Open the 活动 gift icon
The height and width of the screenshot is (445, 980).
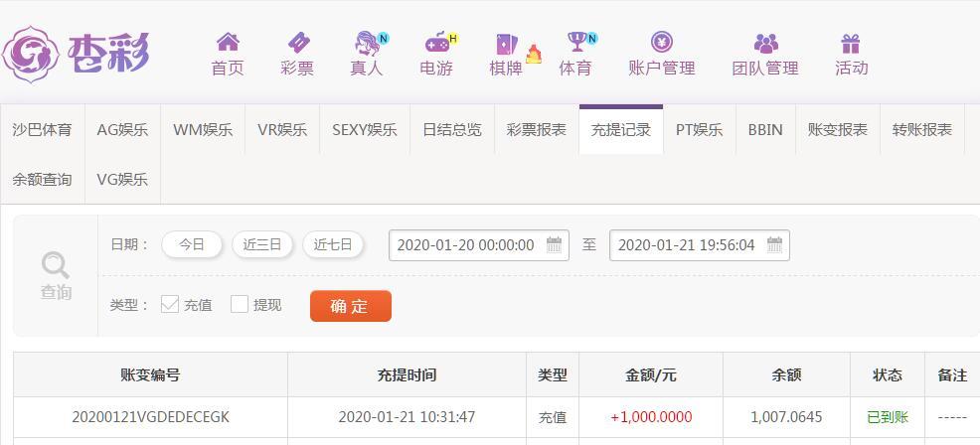[x=851, y=43]
